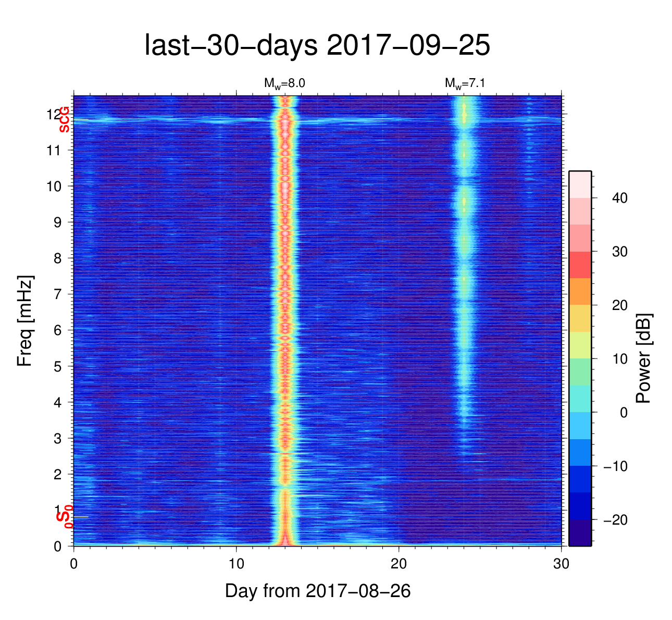This screenshot has height=620, width=672.
Task: Click the darkest navy segment at colorbar bottom
Action: 580,532
